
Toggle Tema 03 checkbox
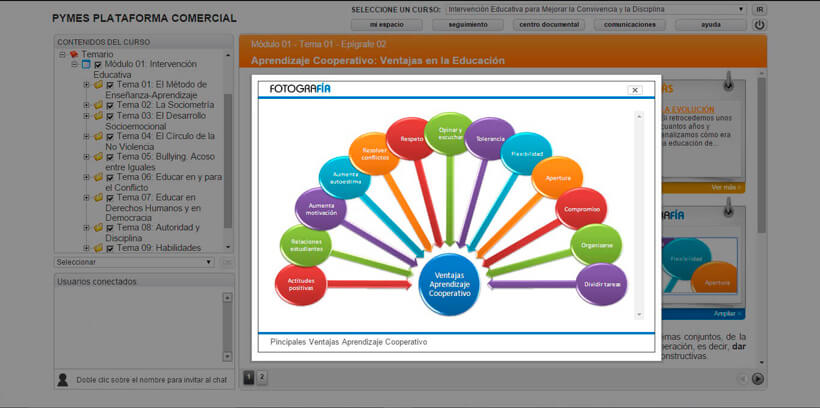pos(110,116)
